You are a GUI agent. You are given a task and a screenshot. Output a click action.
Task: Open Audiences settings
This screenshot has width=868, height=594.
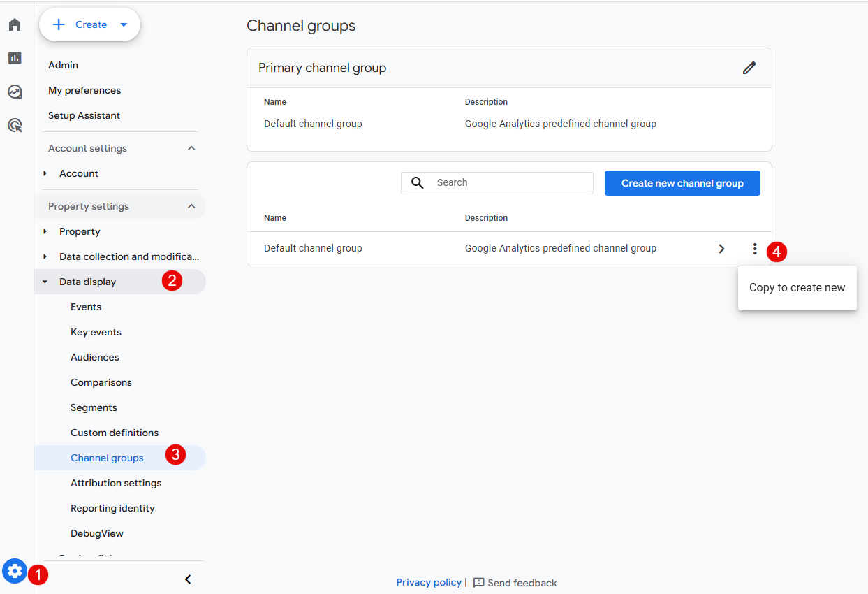click(95, 357)
